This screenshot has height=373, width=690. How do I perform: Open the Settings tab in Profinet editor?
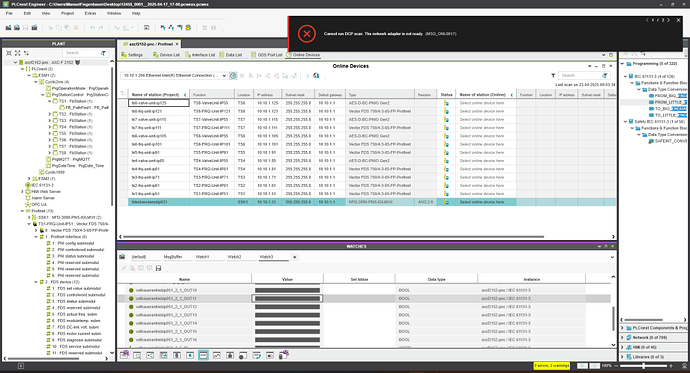[x=132, y=55]
